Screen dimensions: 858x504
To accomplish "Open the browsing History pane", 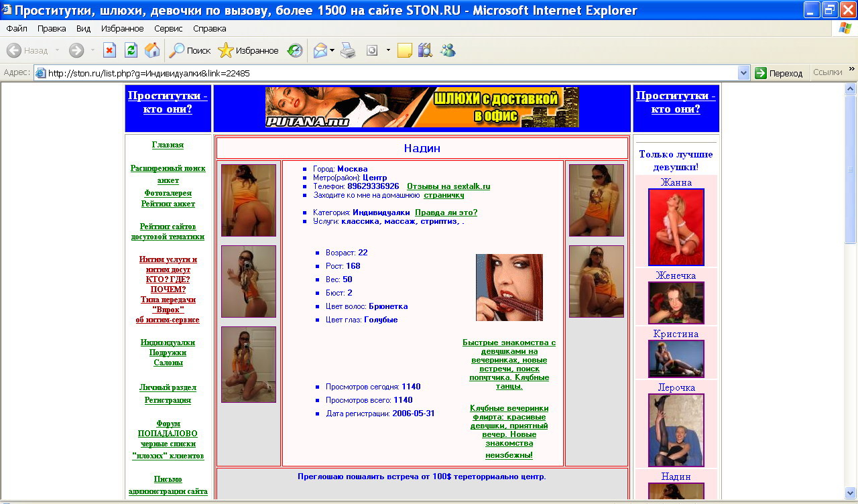I will (295, 50).
